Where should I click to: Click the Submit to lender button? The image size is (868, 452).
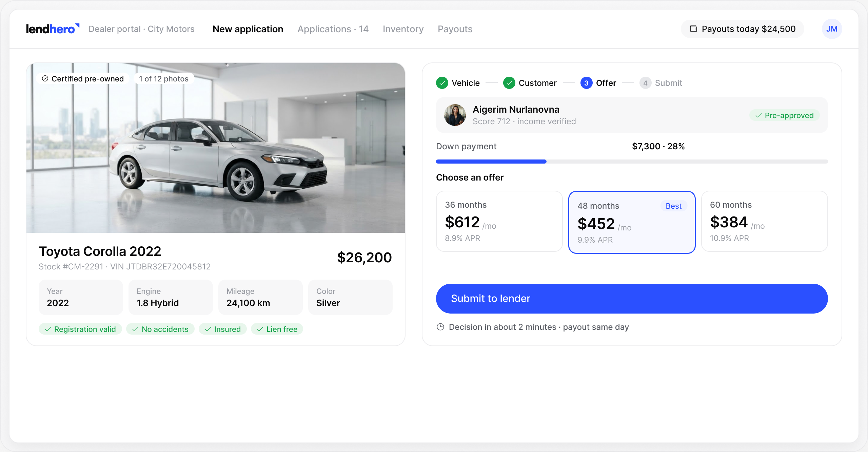coord(632,299)
